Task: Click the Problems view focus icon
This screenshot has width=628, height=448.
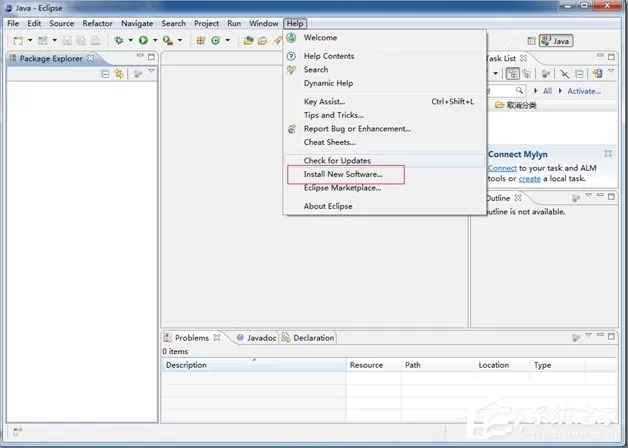Action: 576,338
